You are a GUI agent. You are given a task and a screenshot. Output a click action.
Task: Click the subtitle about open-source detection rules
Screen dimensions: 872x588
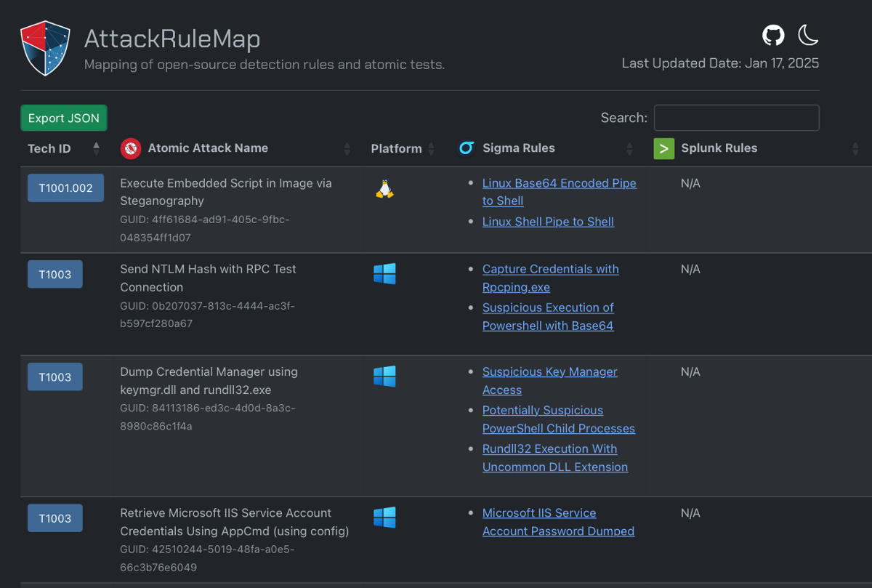click(265, 64)
